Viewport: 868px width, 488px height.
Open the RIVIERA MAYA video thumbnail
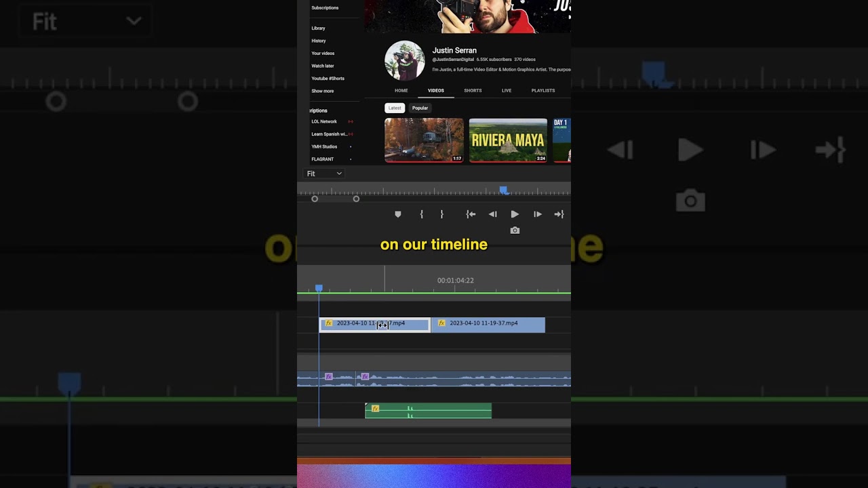(x=508, y=140)
